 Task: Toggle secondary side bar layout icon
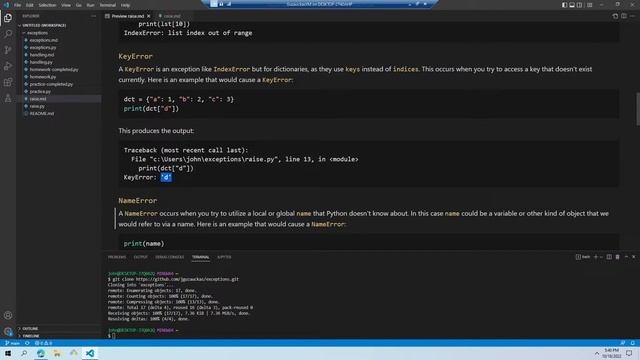click(x=580, y=5)
